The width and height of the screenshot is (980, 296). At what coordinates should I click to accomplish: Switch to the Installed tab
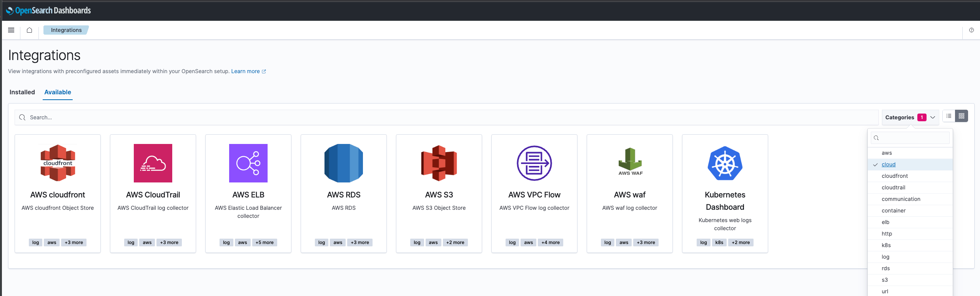[x=22, y=92]
